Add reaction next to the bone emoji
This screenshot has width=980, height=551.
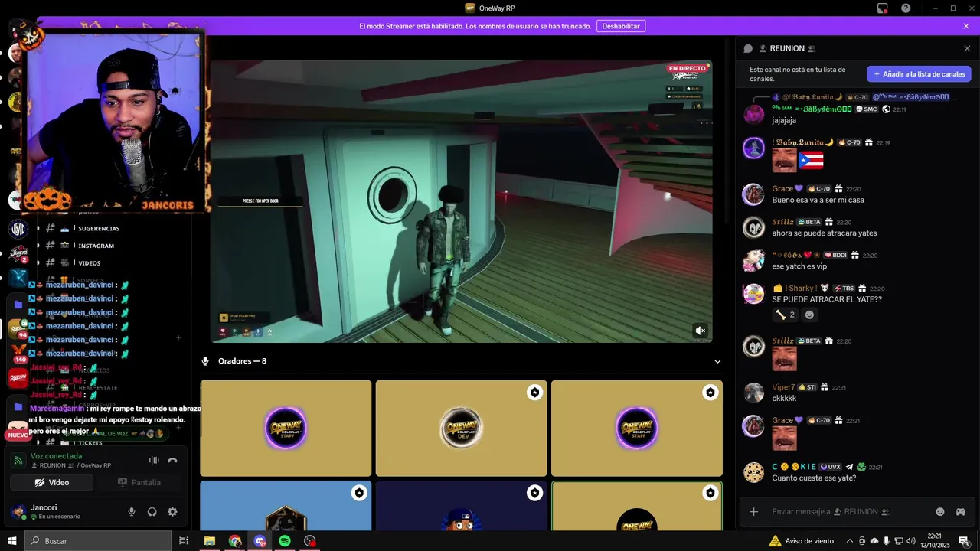click(809, 315)
